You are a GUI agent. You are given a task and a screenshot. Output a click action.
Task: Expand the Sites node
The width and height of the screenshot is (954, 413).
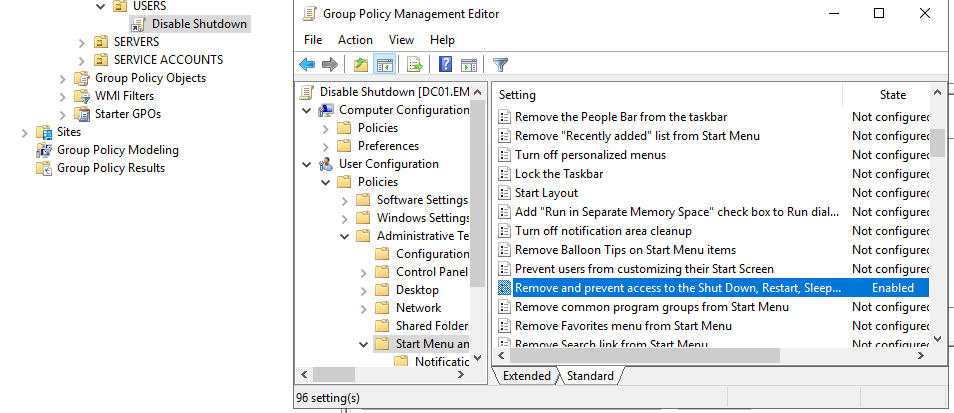[25, 132]
